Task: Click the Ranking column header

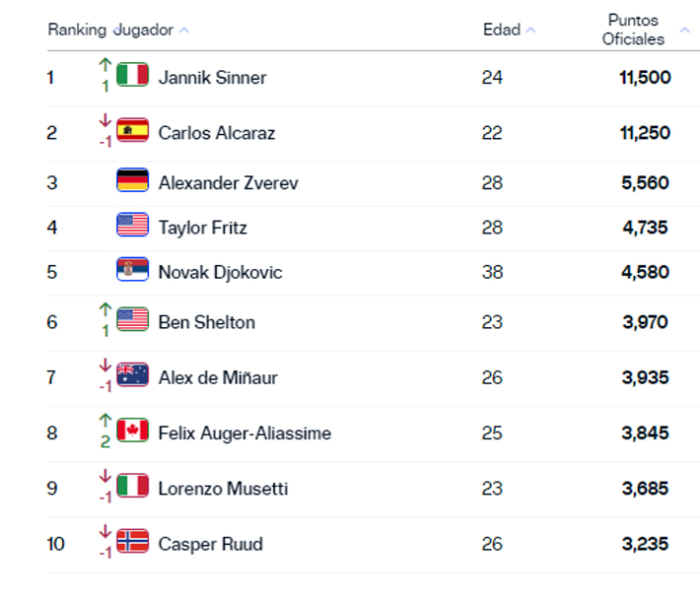Action: [77, 30]
